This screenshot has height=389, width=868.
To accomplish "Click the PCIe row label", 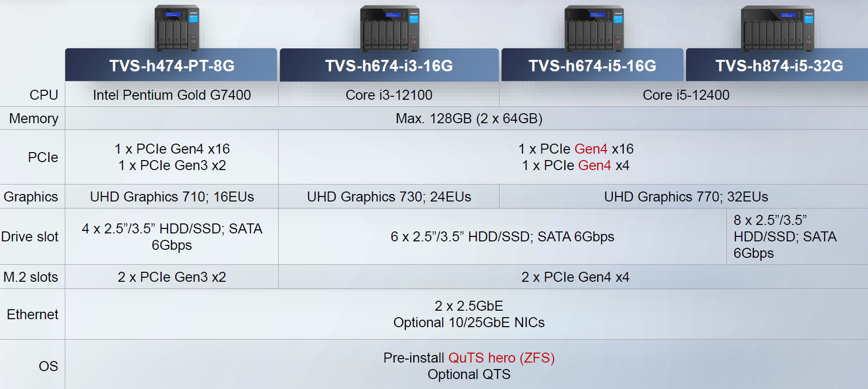I will coord(43,157).
